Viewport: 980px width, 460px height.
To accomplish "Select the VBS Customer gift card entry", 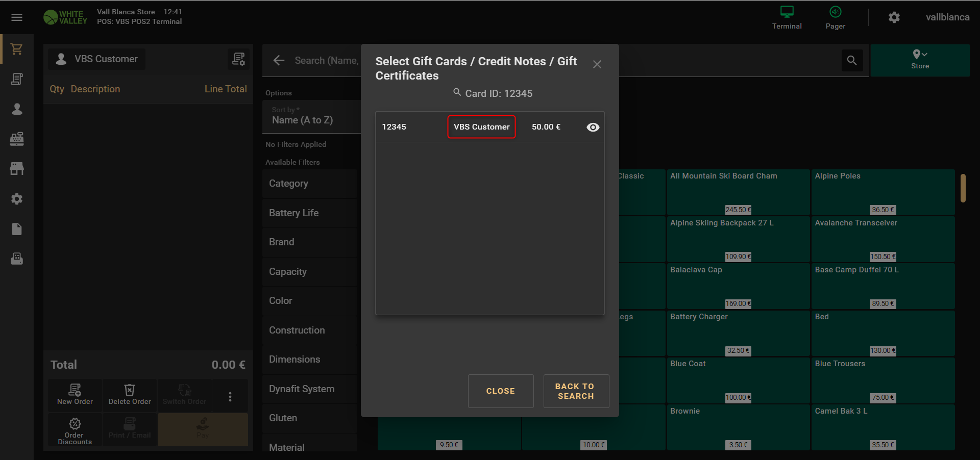I will tap(481, 127).
